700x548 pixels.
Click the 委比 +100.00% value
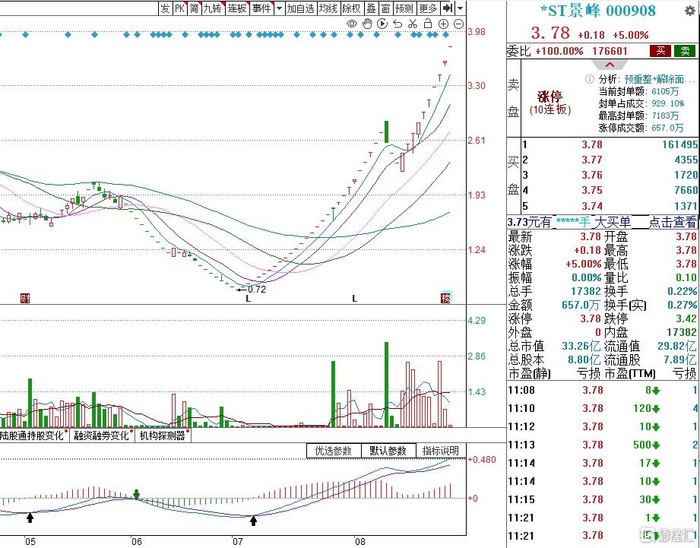pyautogui.click(x=559, y=51)
